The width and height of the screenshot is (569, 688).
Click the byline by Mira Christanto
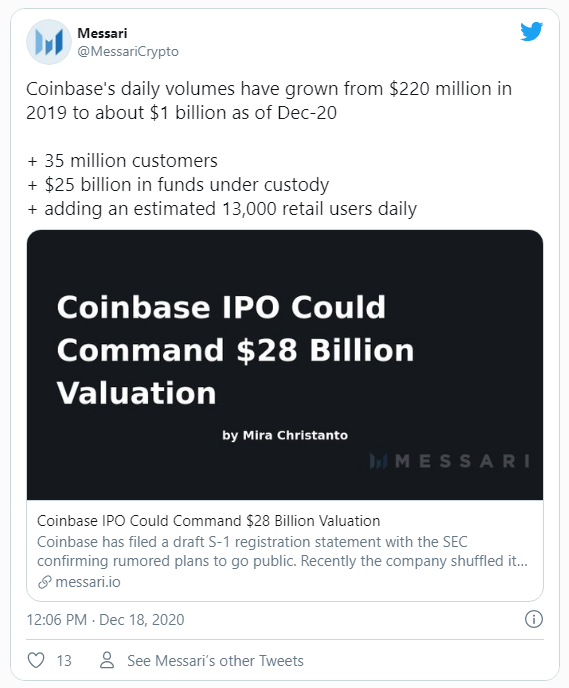285,435
